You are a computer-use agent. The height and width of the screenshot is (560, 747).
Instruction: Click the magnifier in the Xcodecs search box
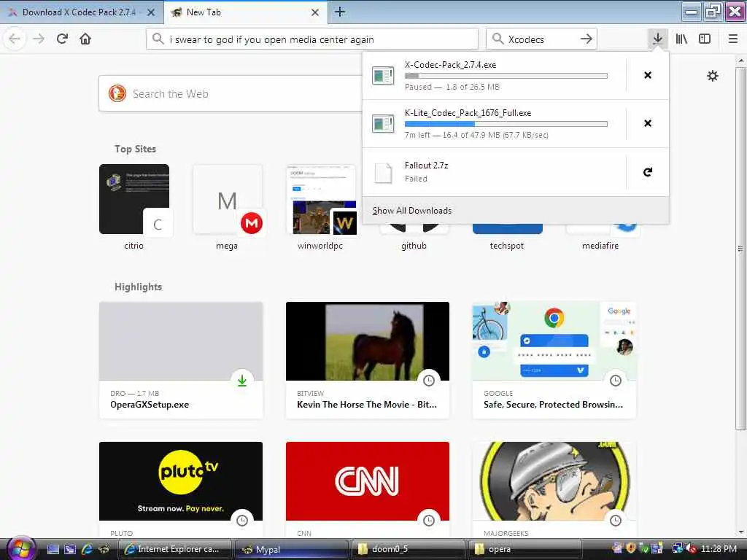pos(498,39)
